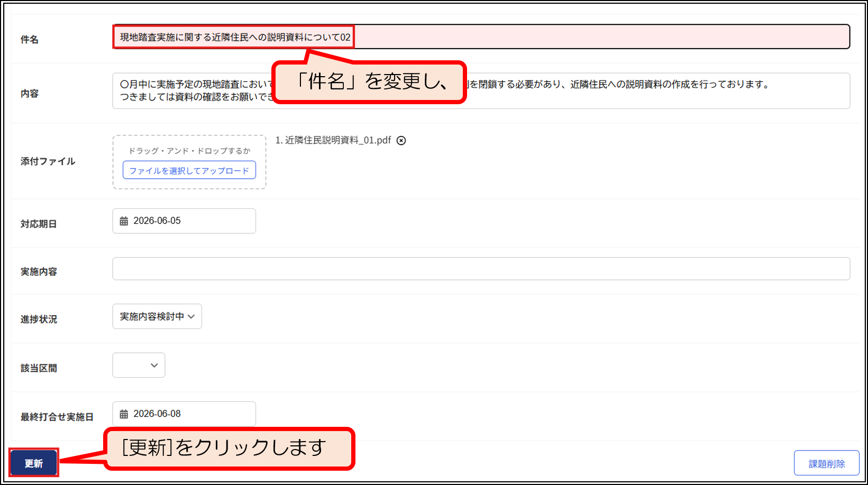The width and height of the screenshot is (868, 485).
Task: Click the 添付ファイル label
Action: point(48,161)
